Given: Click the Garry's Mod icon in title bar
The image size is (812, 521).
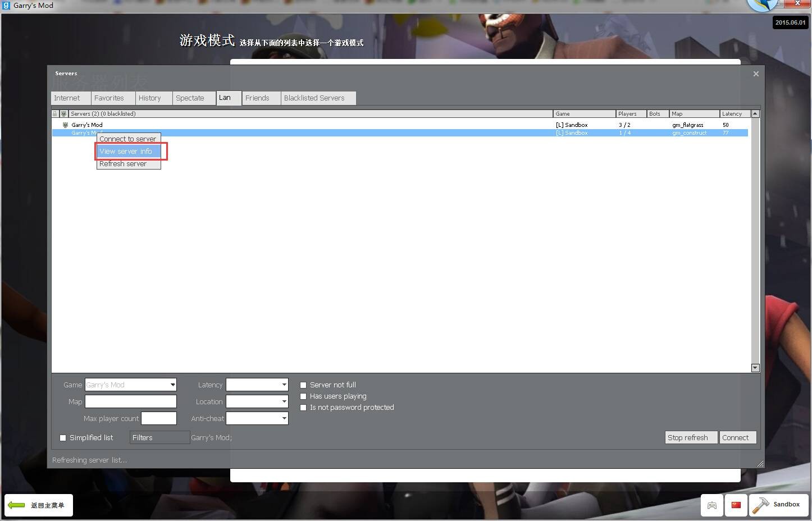Looking at the screenshot, I should 6,5.
